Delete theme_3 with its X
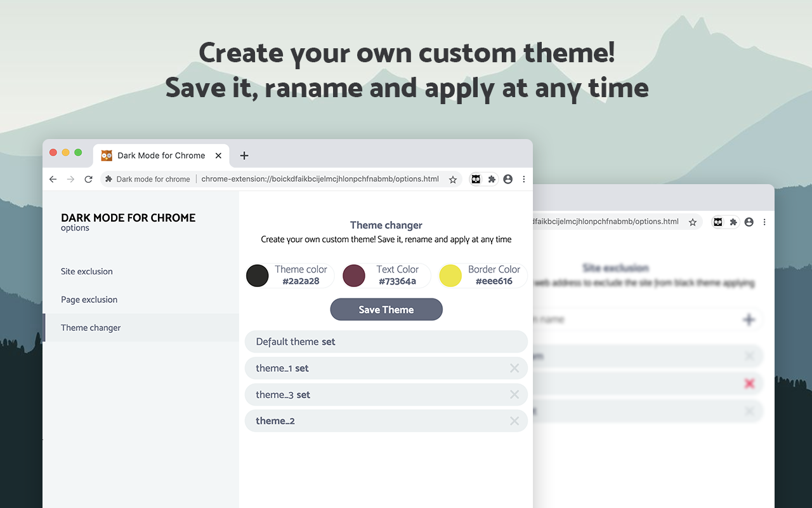The image size is (812, 508). [514, 394]
